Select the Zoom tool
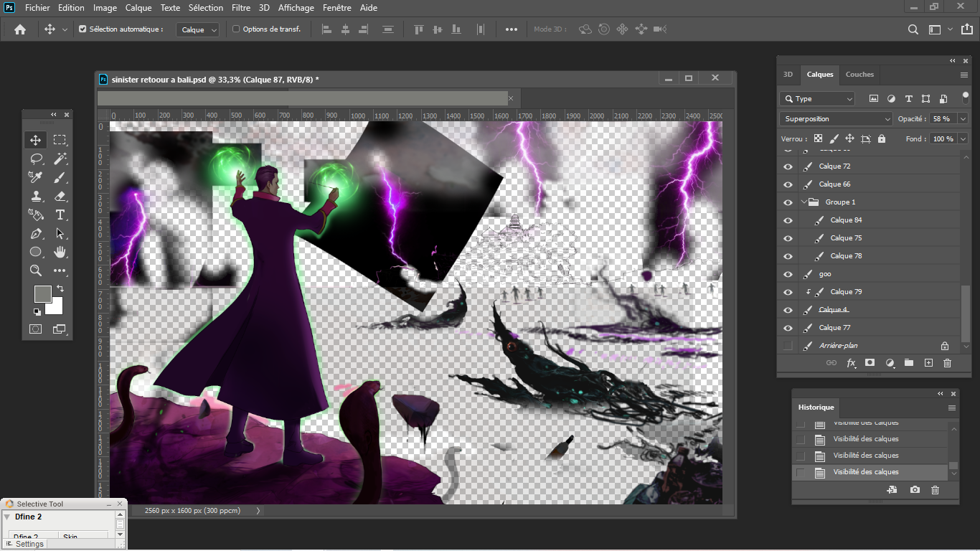 click(x=35, y=270)
